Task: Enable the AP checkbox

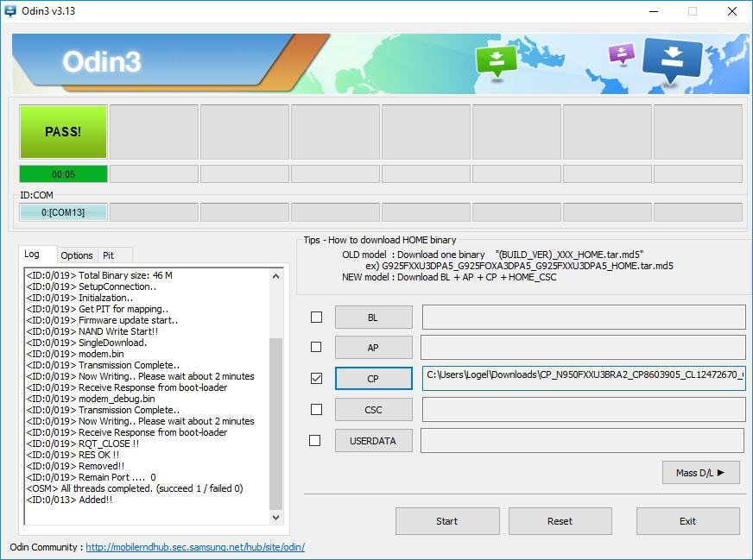Action: pyautogui.click(x=316, y=347)
